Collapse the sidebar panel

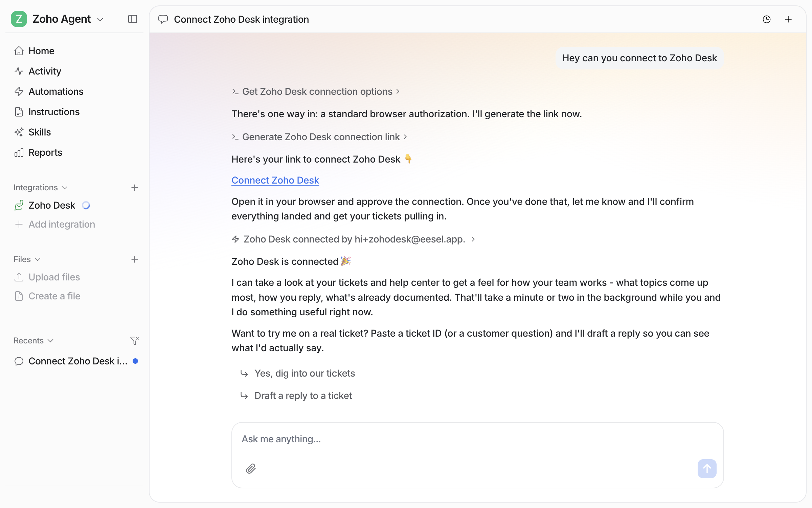[133, 19]
